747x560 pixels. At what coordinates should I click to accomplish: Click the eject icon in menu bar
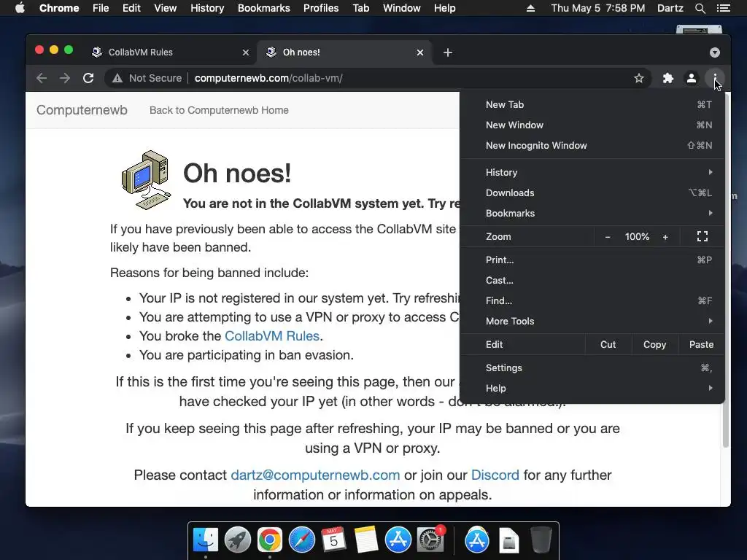tap(530, 8)
